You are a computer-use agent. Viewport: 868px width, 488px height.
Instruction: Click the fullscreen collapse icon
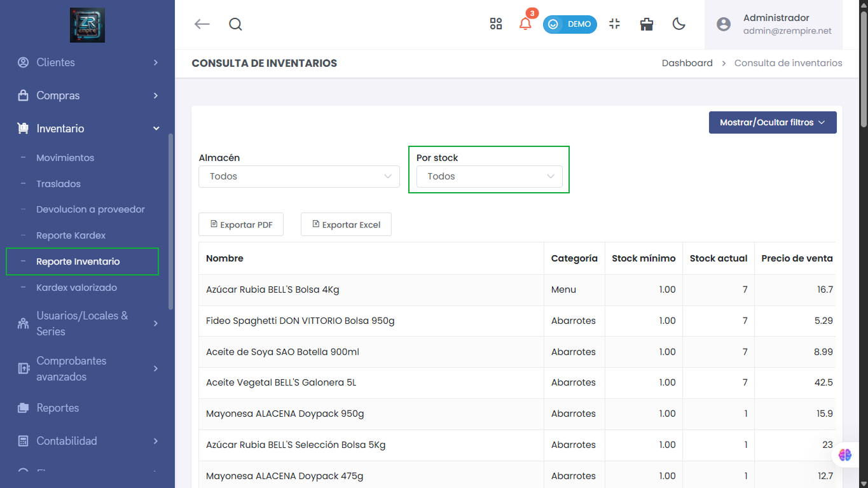614,24
